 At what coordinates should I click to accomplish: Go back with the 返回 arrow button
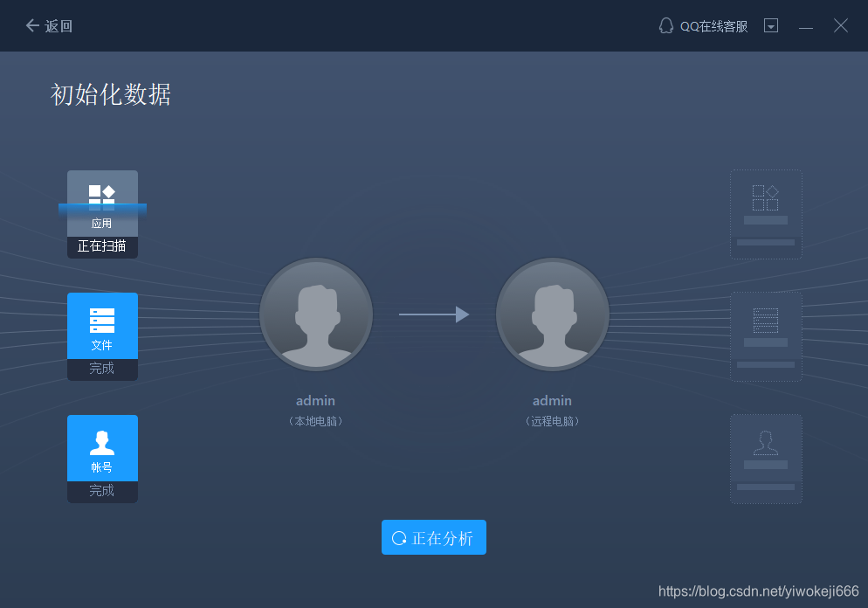click(49, 25)
